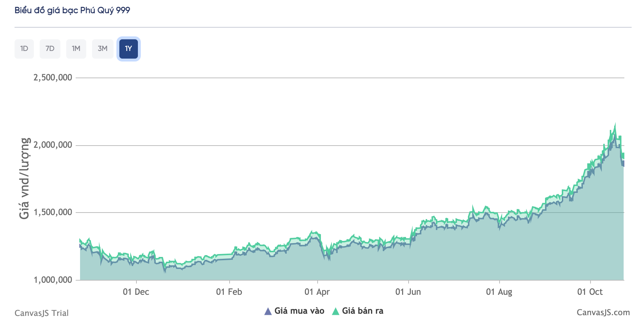Click the purple triangle legend marker
Image resolution: width=644 pixels, height=321 pixels.
coord(268,311)
